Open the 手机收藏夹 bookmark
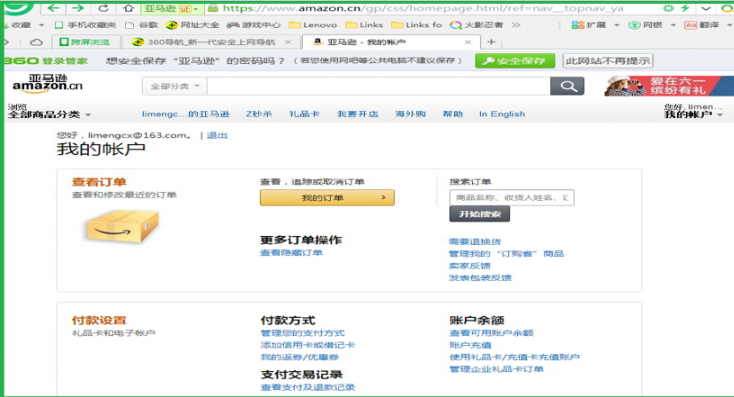734x397 pixels. click(x=85, y=25)
